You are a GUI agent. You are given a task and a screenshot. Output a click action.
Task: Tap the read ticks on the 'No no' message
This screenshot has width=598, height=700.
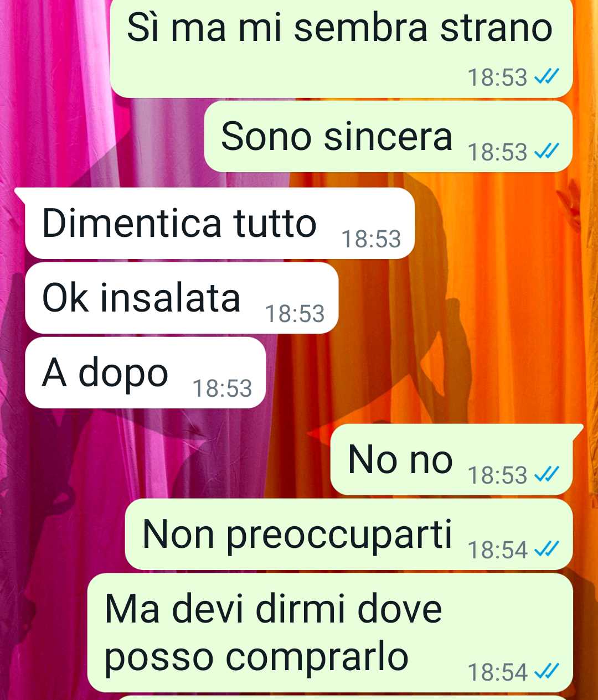coord(545,474)
